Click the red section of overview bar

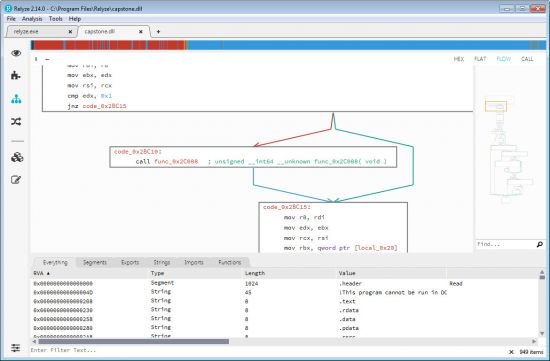109,45
